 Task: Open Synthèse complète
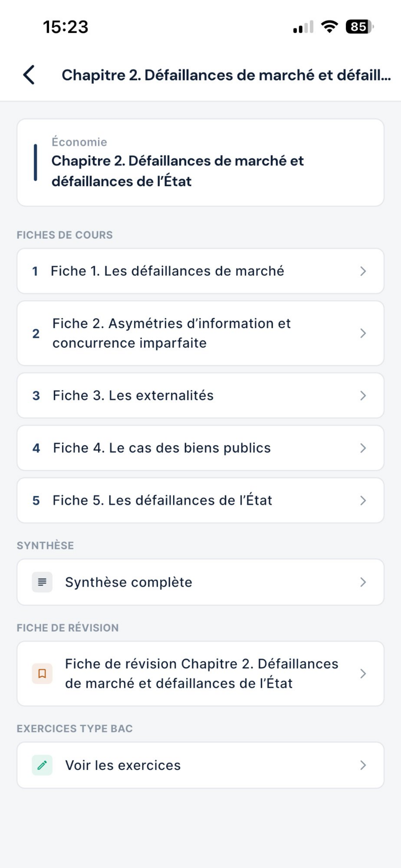point(200,582)
